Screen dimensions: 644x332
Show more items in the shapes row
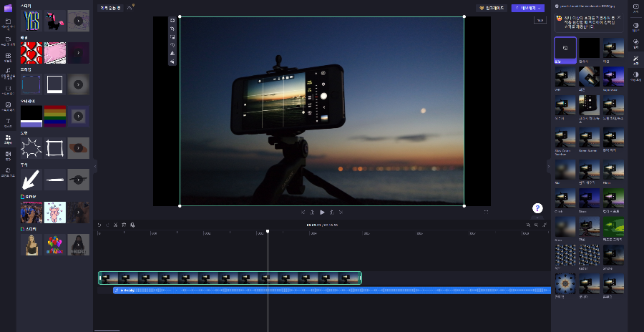78,148
